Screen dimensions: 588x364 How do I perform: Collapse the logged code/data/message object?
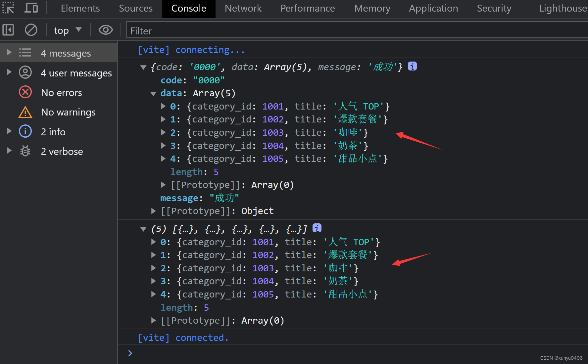(x=143, y=68)
